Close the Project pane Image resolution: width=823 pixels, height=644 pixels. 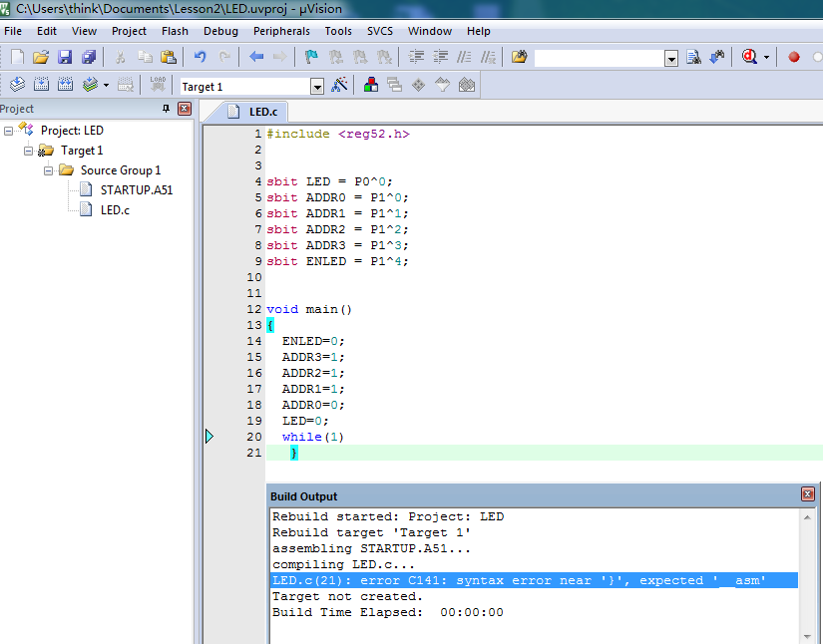pos(185,109)
